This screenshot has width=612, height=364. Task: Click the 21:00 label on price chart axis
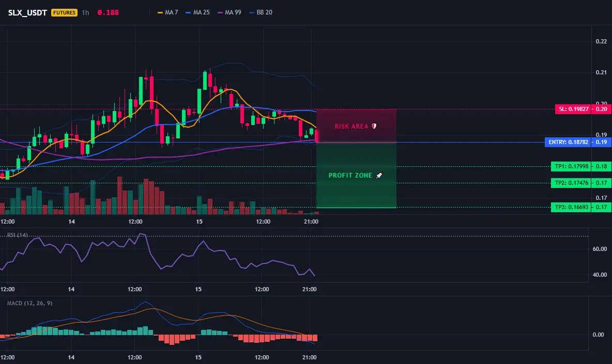point(311,221)
